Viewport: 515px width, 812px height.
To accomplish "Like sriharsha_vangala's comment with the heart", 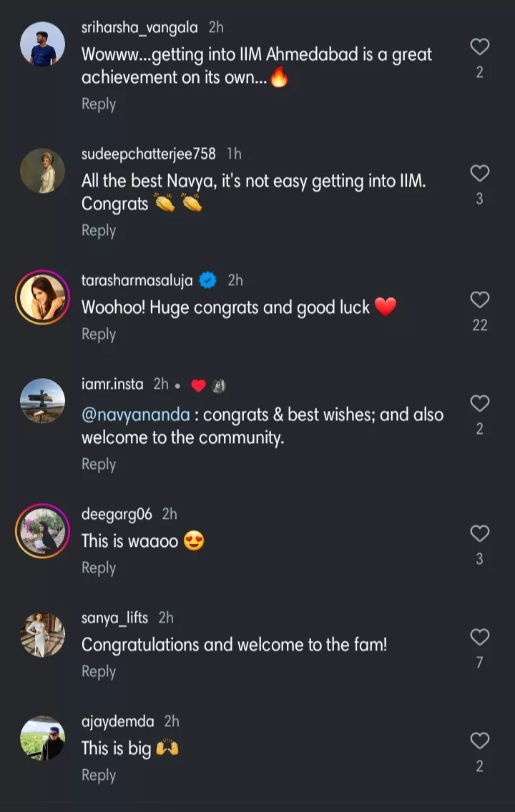I will tap(480, 47).
